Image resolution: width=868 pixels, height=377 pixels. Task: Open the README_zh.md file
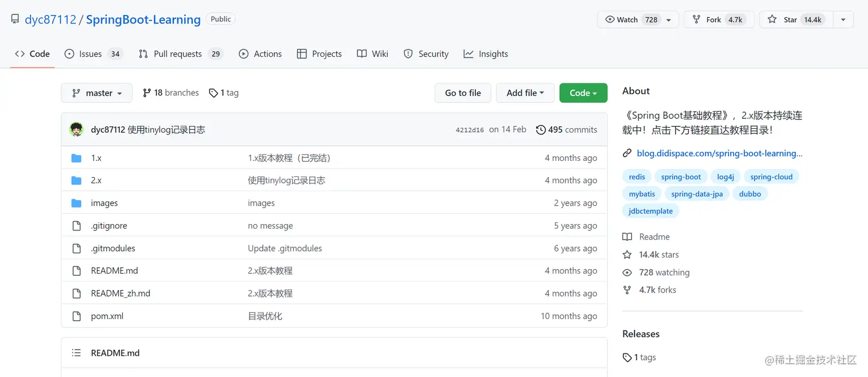pos(121,293)
